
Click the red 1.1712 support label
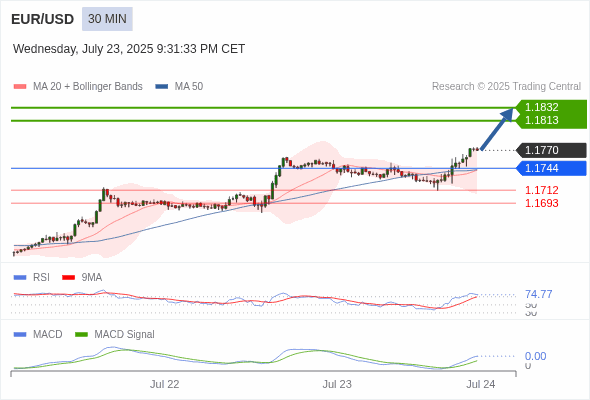click(541, 190)
